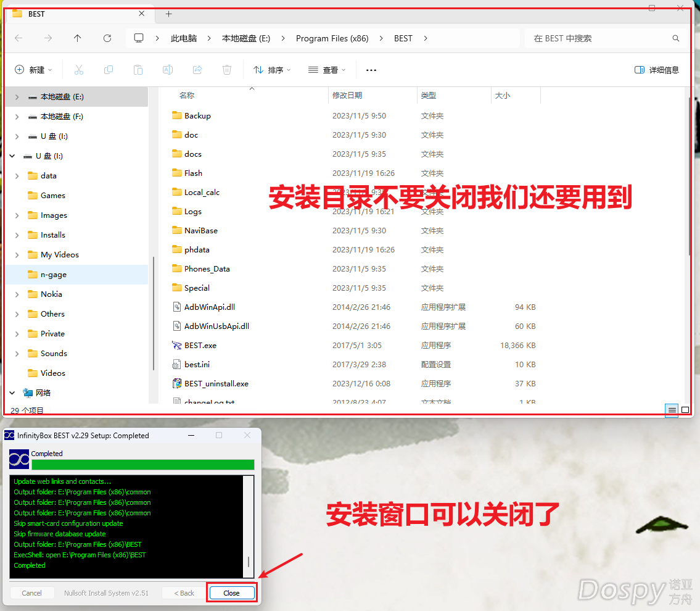Refresh the BEST folder view
The height and width of the screenshot is (611, 700).
(107, 38)
